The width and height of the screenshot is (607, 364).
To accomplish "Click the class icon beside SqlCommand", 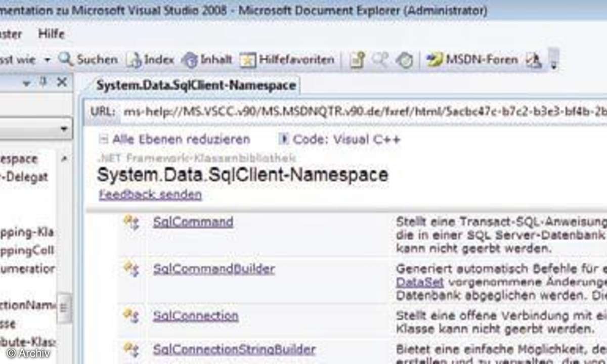I will click(x=131, y=222).
